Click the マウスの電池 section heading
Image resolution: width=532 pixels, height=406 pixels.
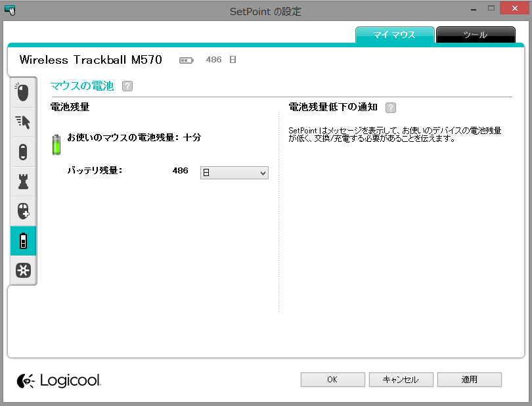point(81,86)
